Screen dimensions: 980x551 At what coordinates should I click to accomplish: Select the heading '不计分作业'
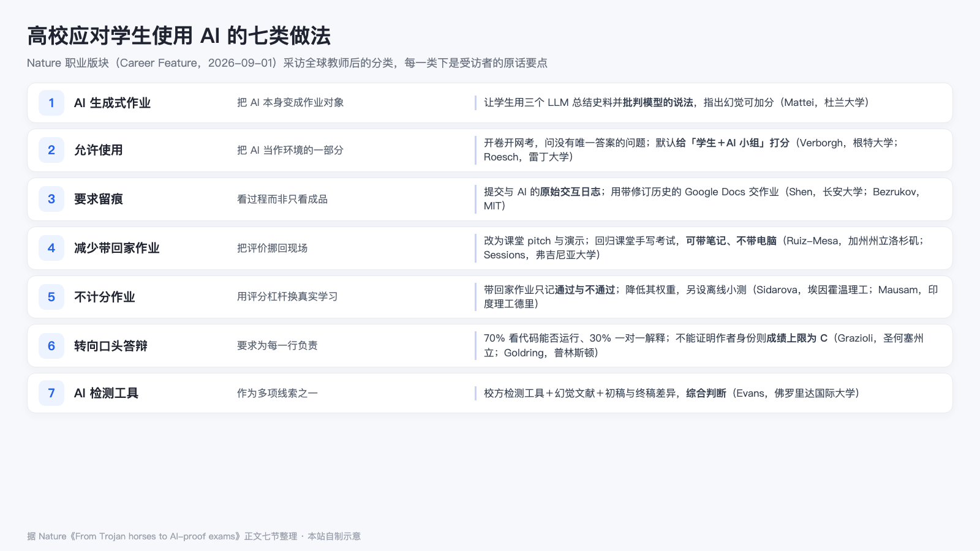105,297
